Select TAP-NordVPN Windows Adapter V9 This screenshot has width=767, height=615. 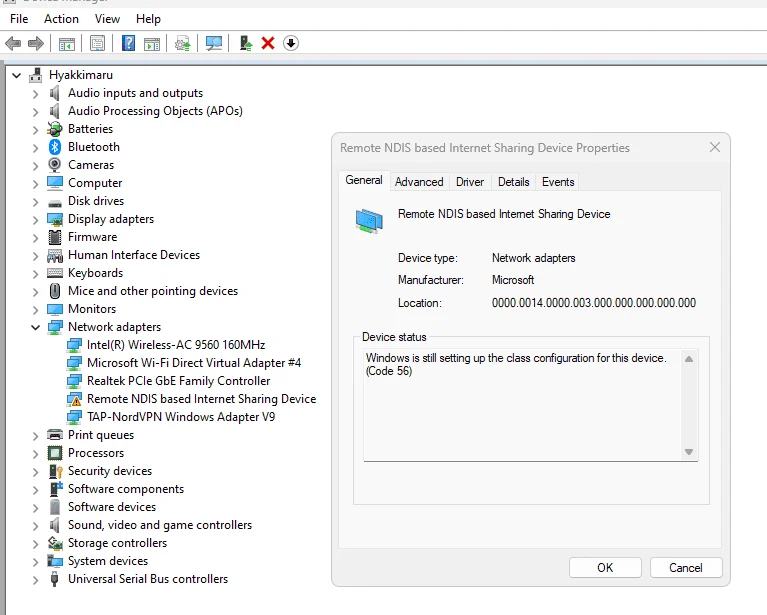coord(181,417)
